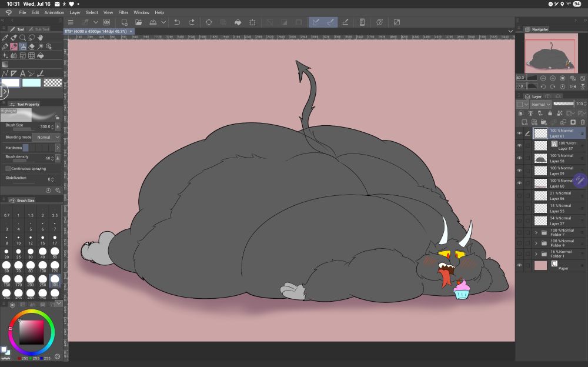Expand Folder 1 in the layer list
Image resolution: width=588 pixels, height=367 pixels.
point(536,254)
